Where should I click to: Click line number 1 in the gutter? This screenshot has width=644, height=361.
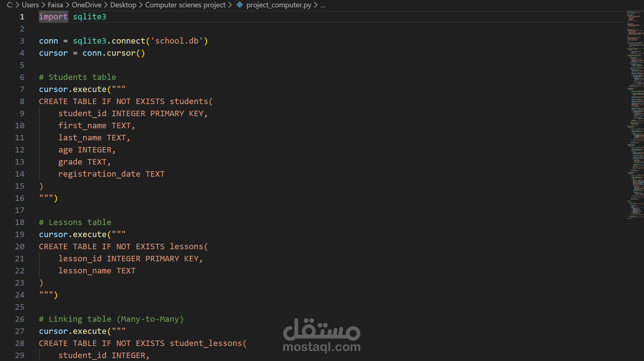pyautogui.click(x=22, y=16)
